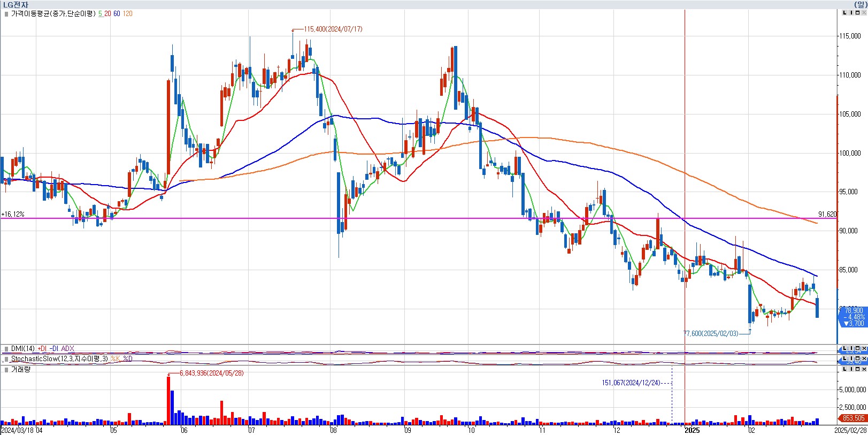
Task: Click the 5,000,000 volume axis label
Action: tap(852, 390)
